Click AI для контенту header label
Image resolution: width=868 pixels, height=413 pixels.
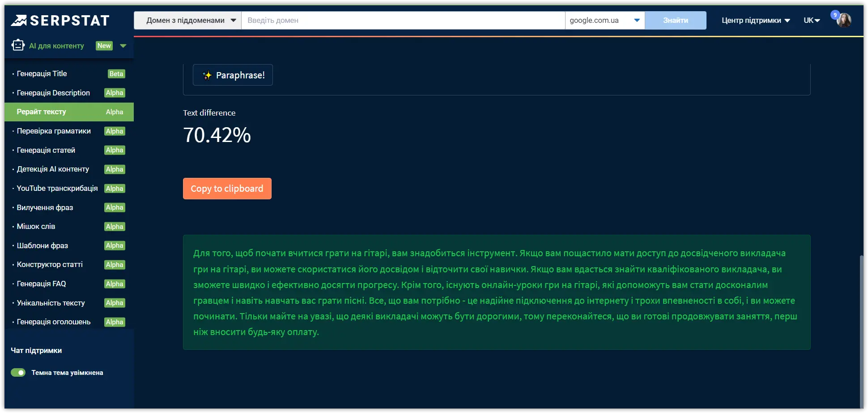click(56, 46)
